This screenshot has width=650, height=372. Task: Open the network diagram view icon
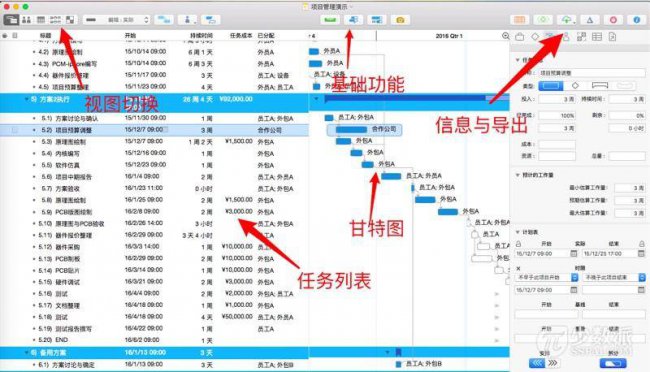click(55, 19)
